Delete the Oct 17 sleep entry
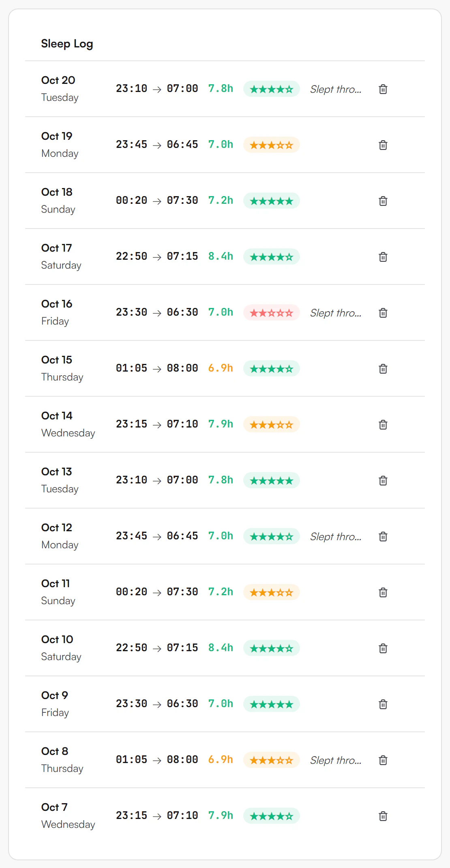 383,257
